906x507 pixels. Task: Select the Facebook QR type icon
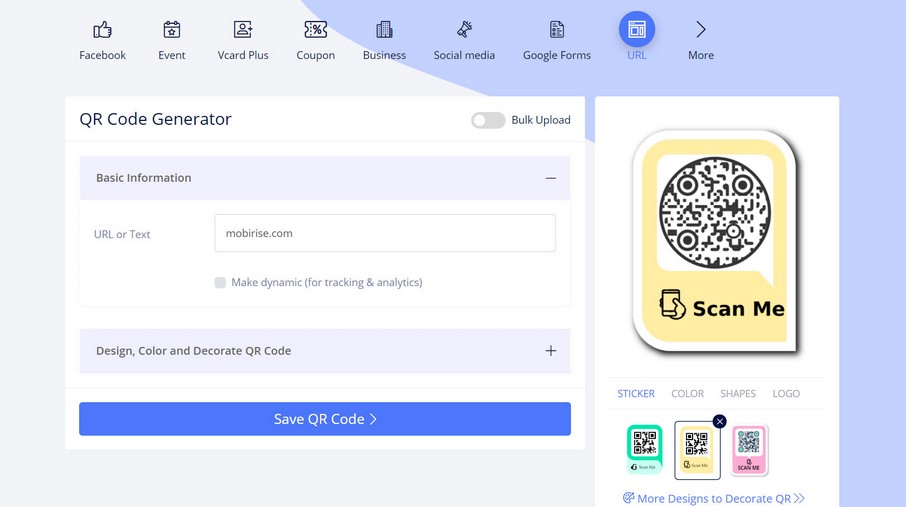point(102,30)
